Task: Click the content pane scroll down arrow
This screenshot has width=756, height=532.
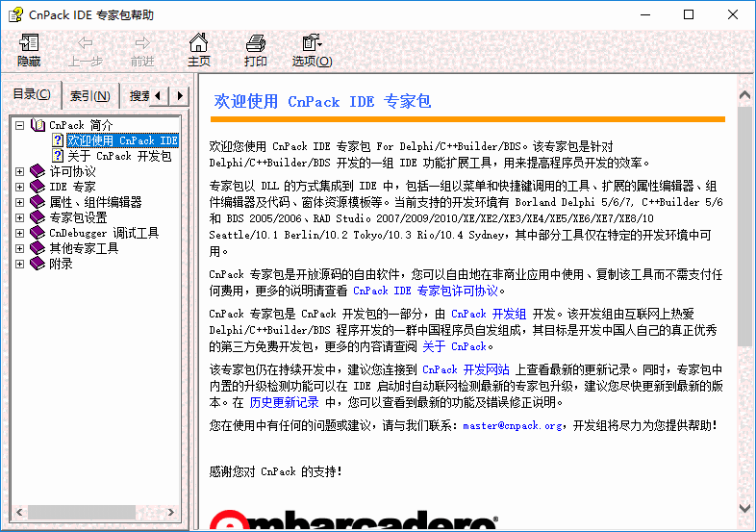Action: tap(744, 508)
